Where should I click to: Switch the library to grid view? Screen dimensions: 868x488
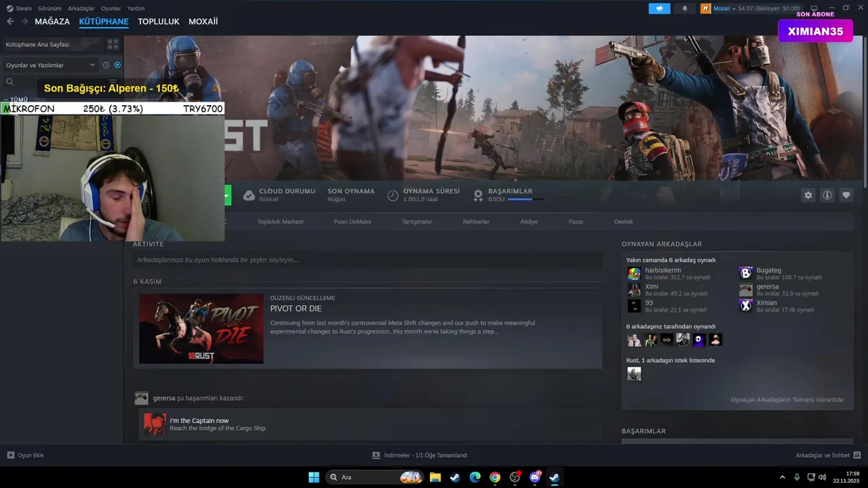(x=113, y=44)
